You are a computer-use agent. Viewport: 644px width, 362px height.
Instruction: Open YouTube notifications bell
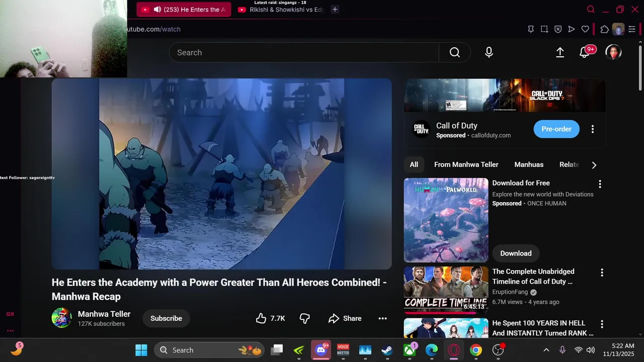pyautogui.click(x=585, y=52)
